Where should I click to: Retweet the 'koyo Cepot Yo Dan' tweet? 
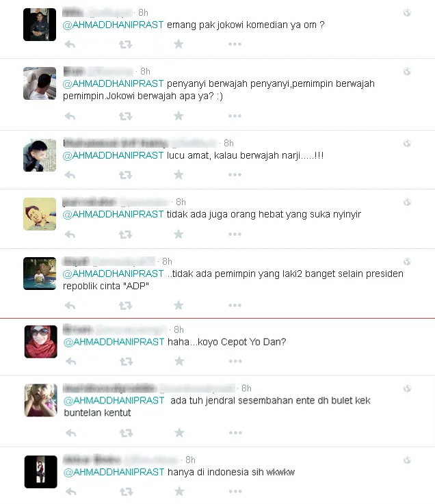127,362
